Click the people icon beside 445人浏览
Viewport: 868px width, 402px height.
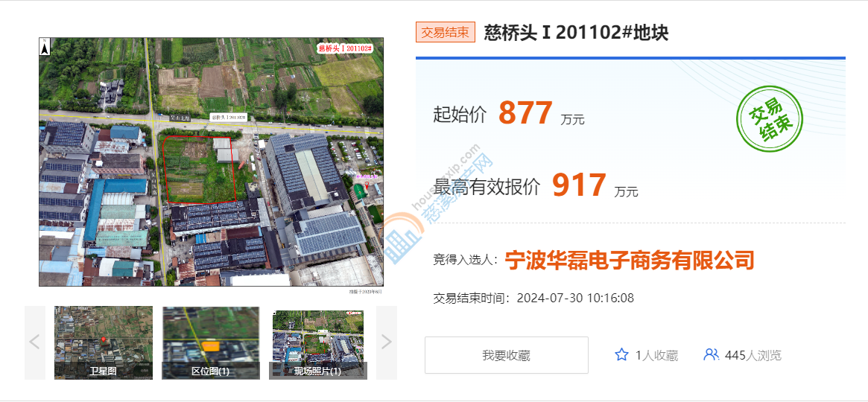click(x=711, y=355)
